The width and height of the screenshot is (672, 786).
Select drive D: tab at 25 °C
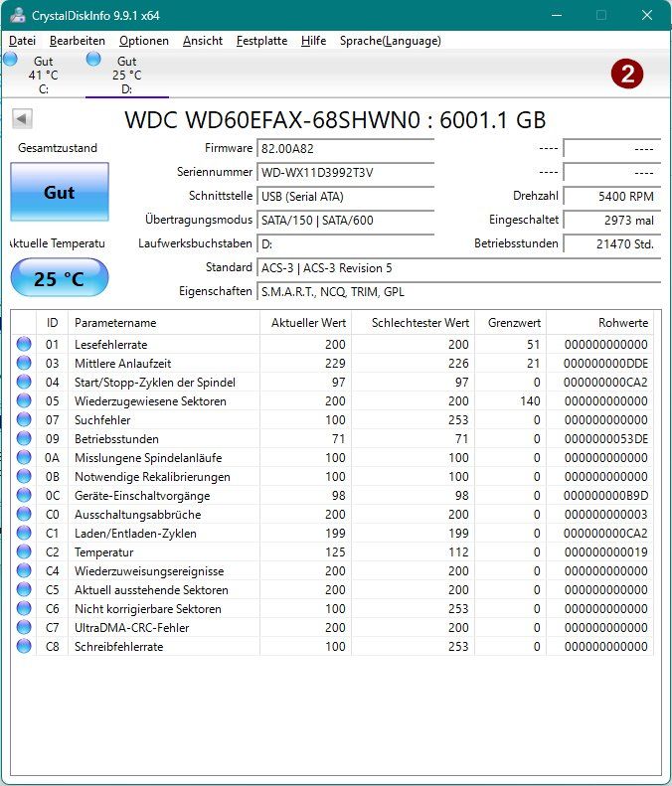127,75
